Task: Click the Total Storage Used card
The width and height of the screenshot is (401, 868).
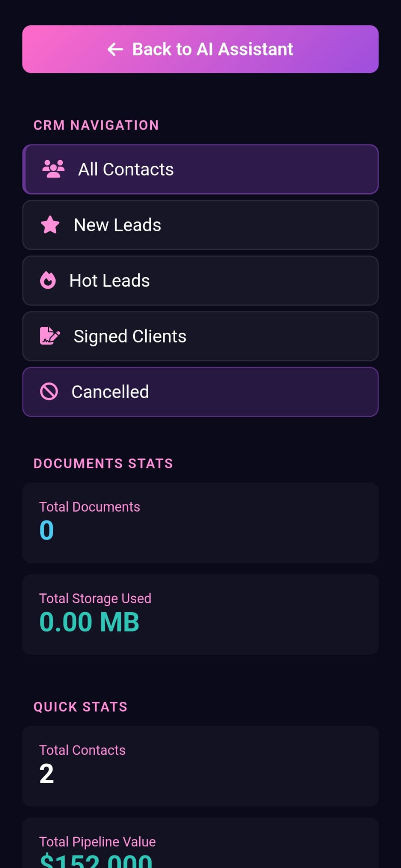Action: (x=200, y=614)
